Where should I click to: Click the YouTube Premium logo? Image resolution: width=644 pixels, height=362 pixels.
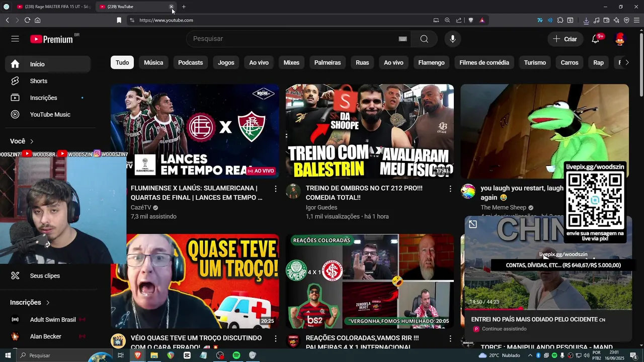pyautogui.click(x=51, y=39)
